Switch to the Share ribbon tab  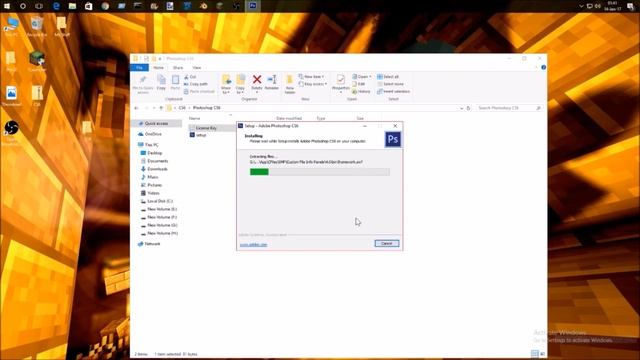[178, 67]
